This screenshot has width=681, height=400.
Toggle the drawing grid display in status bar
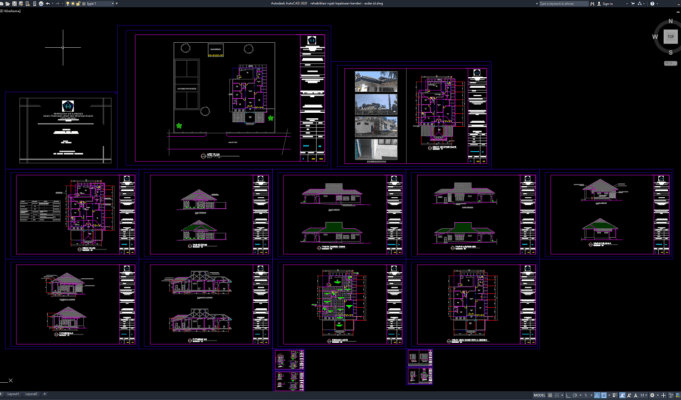[x=550, y=395]
